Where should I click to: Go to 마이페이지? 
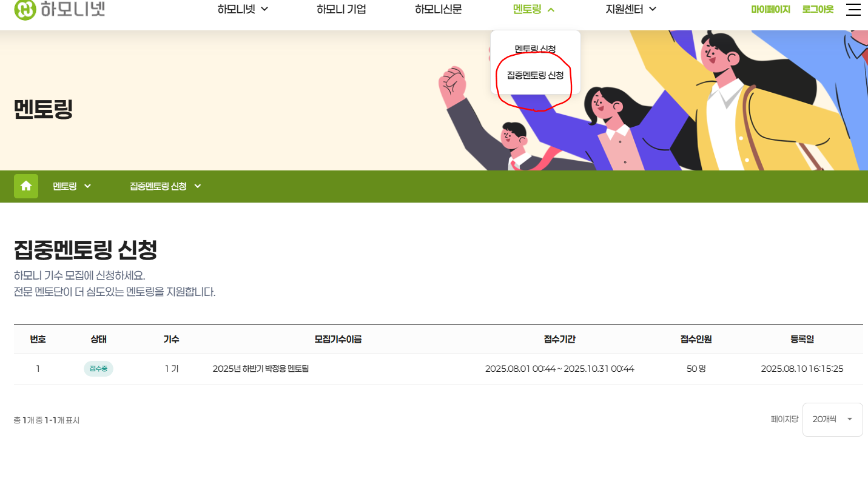pos(770,9)
